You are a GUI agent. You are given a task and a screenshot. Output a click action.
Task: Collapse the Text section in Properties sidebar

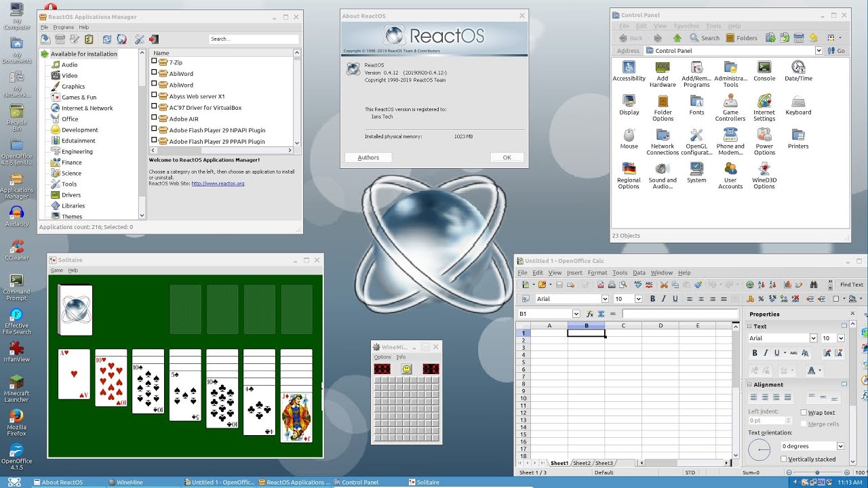point(750,326)
